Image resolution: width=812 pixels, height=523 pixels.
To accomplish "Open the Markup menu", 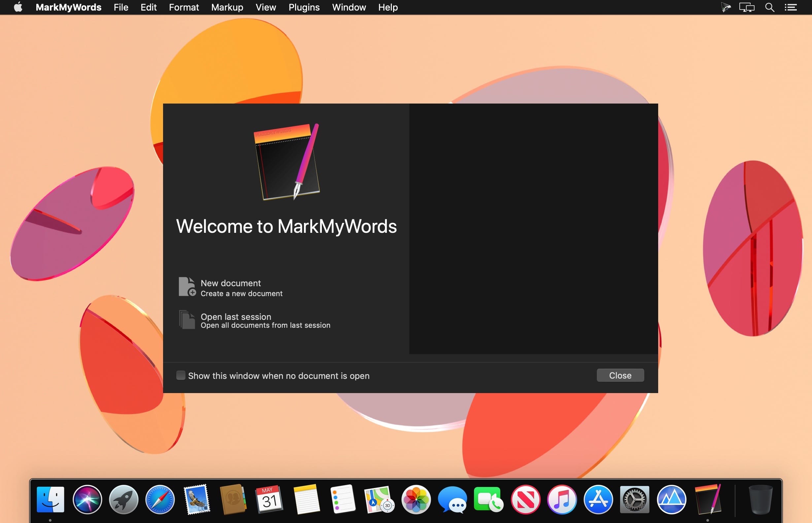I will tap(227, 8).
